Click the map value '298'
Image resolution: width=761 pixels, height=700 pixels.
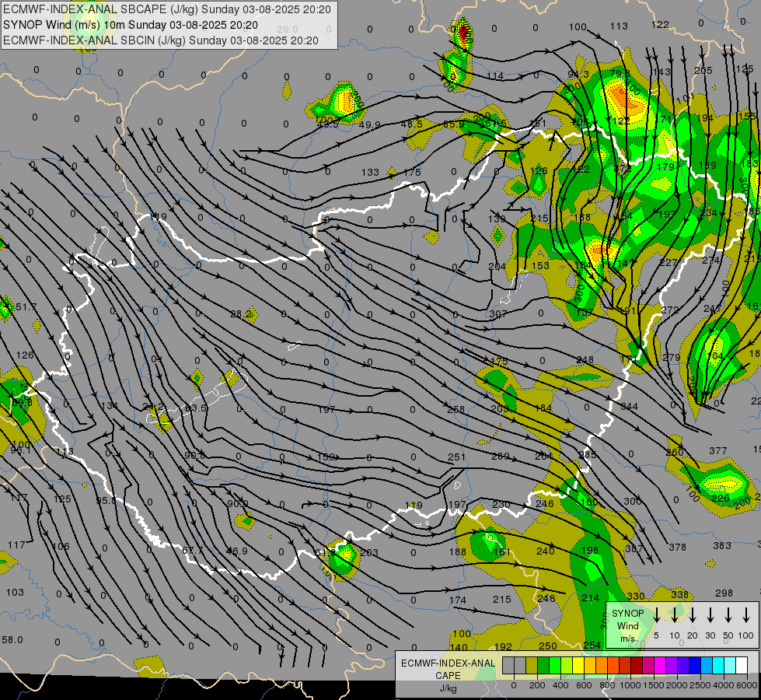(x=724, y=593)
